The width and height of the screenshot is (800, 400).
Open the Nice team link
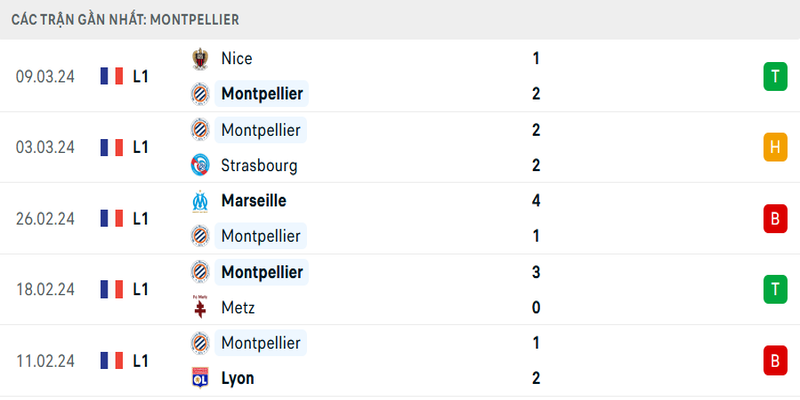(238, 59)
